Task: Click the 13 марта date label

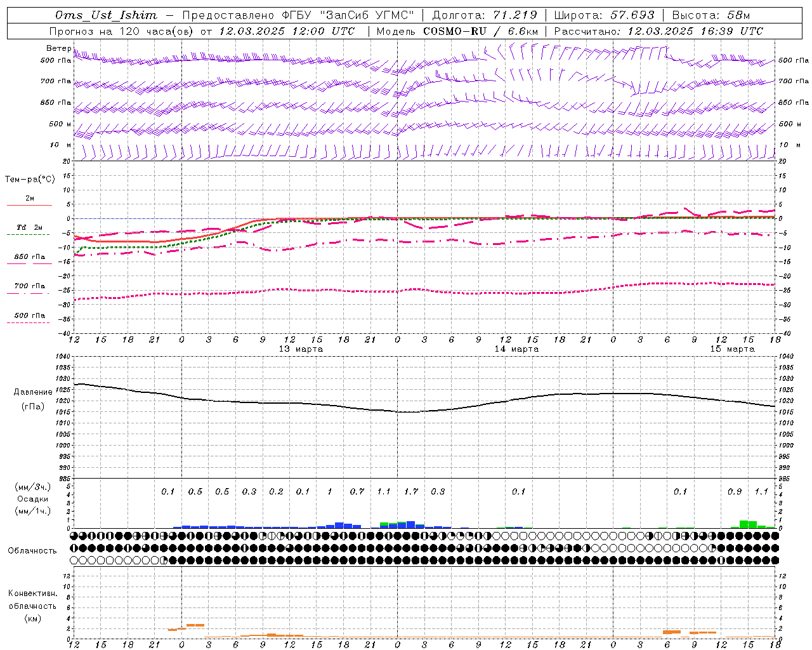Action: tap(301, 349)
